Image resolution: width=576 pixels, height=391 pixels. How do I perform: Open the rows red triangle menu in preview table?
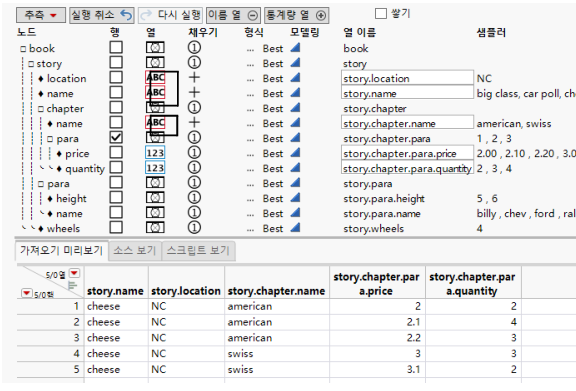pyautogui.click(x=26, y=293)
